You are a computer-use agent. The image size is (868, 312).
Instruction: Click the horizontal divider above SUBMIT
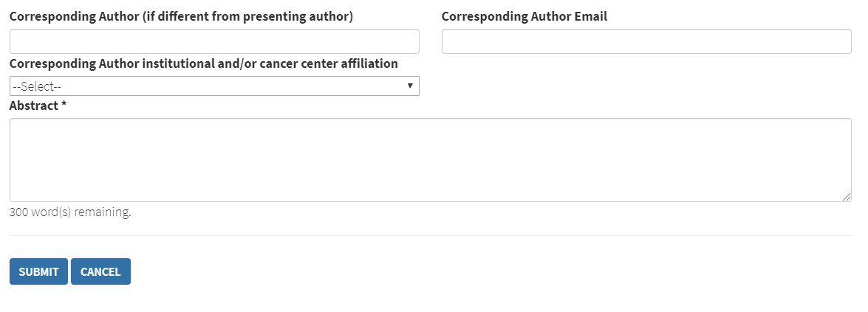[430, 236]
